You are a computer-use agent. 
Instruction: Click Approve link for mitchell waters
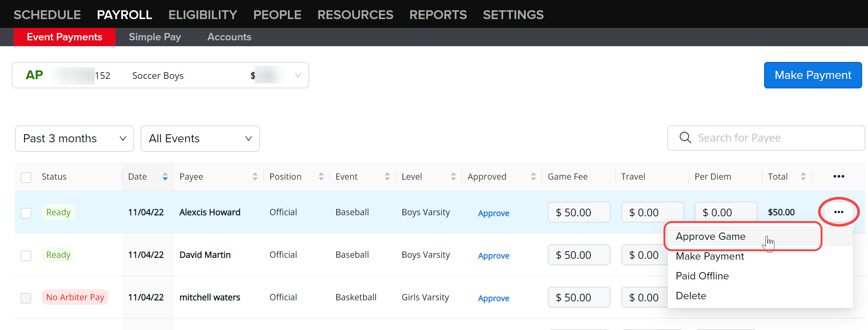click(x=493, y=298)
